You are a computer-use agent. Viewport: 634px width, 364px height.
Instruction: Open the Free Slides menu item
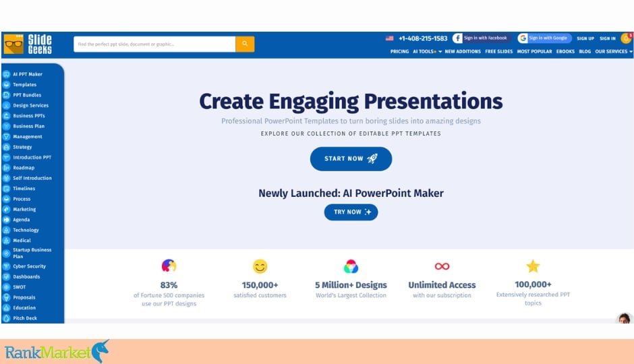499,52
